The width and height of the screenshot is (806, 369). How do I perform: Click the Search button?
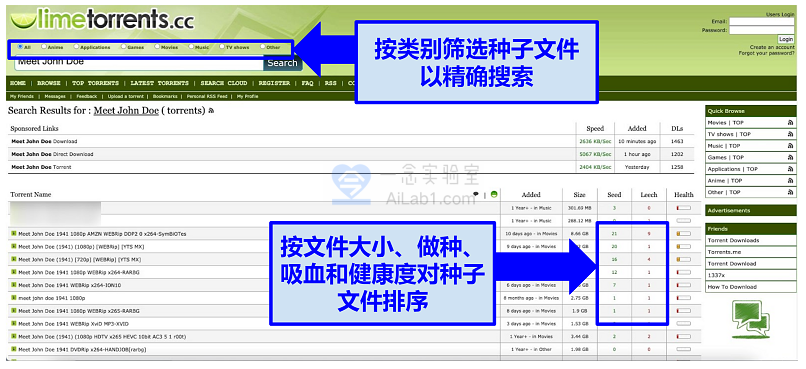pos(282,63)
